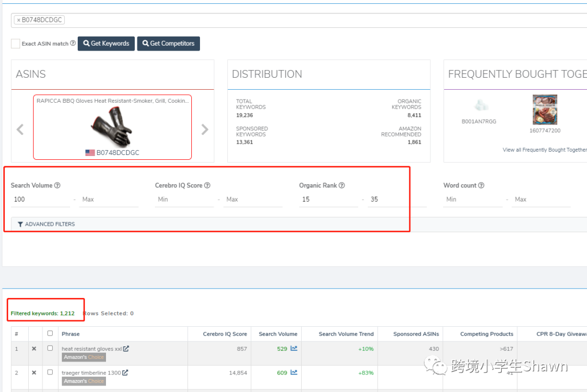Expand the Advanced Filters section

point(46,224)
